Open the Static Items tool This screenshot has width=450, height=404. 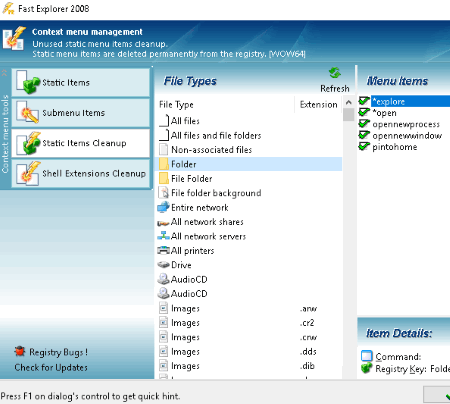pyautogui.click(x=81, y=83)
